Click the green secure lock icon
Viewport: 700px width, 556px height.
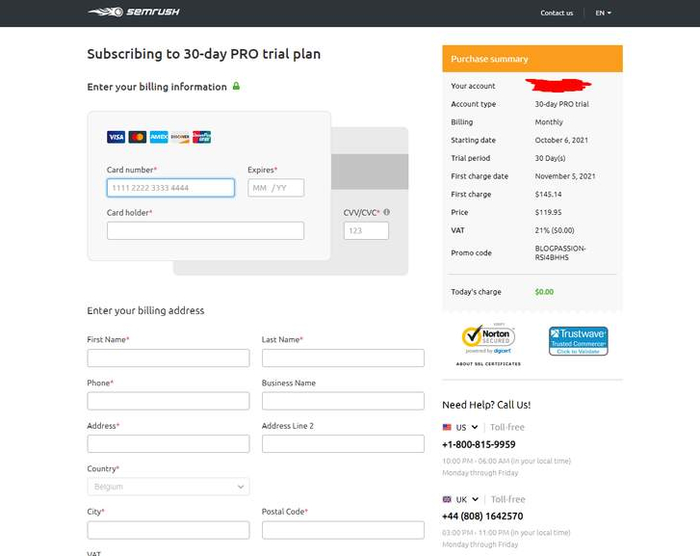[236, 86]
